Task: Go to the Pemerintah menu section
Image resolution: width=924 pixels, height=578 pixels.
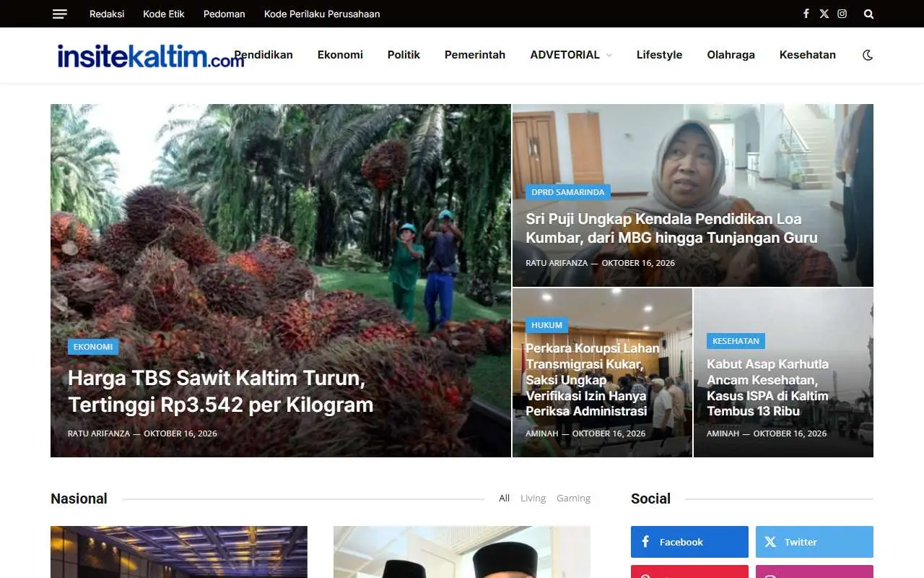Action: tap(475, 55)
